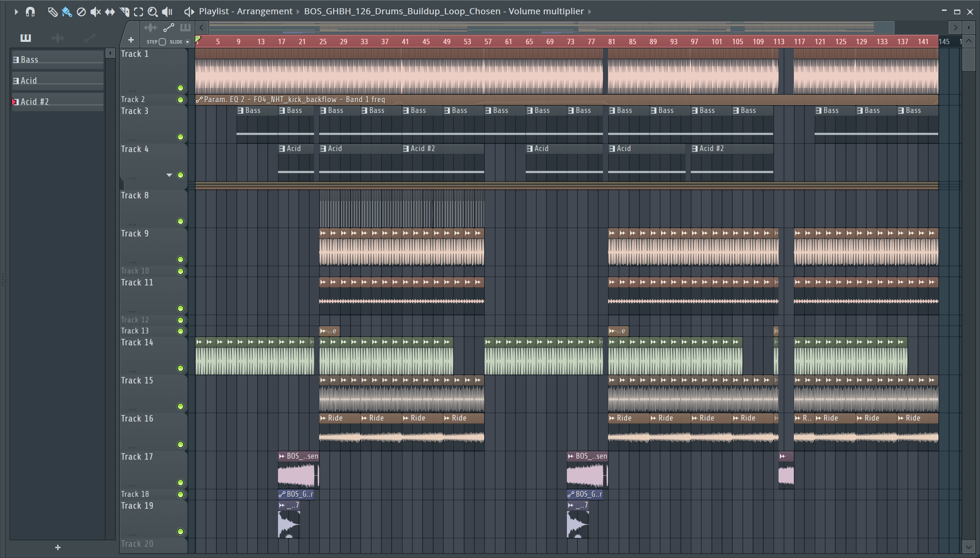Select the Delete tool
Image resolution: width=980 pixels, height=558 pixels.
tap(81, 12)
